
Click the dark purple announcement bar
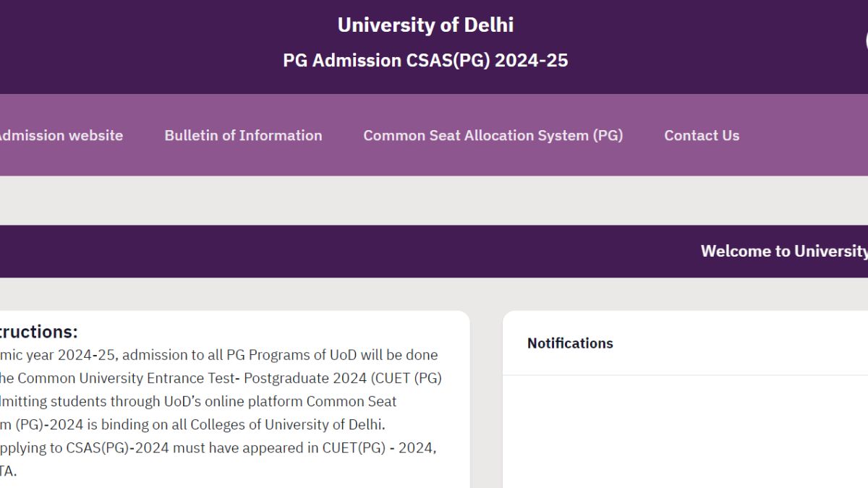pyautogui.click(x=362, y=251)
